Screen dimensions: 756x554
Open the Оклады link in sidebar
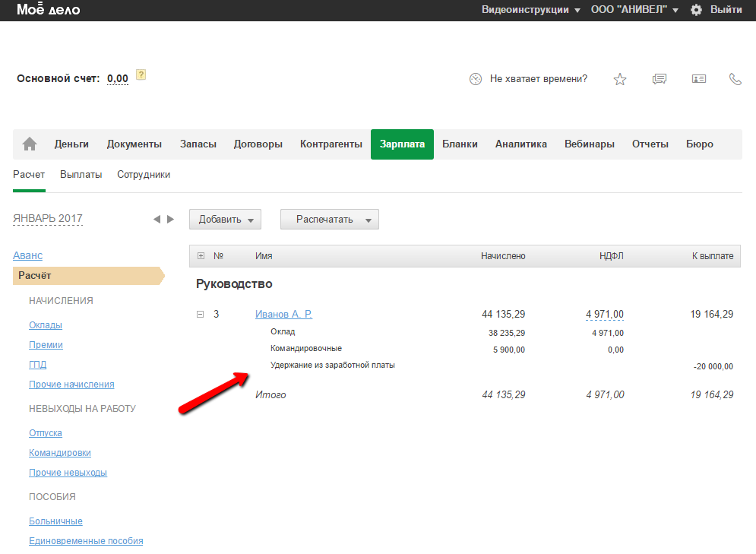pyautogui.click(x=46, y=325)
